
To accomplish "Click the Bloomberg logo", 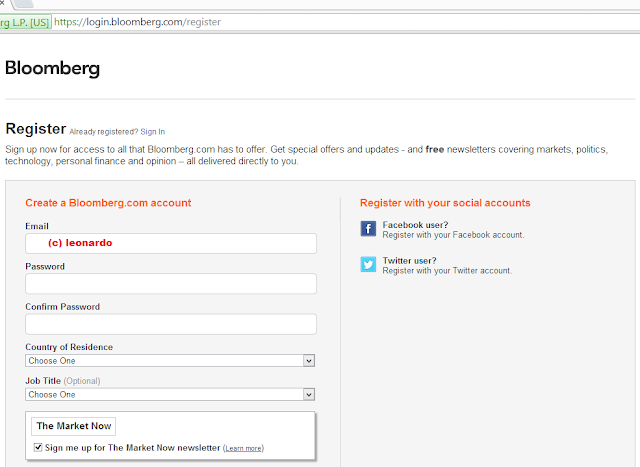I will click(x=52, y=68).
